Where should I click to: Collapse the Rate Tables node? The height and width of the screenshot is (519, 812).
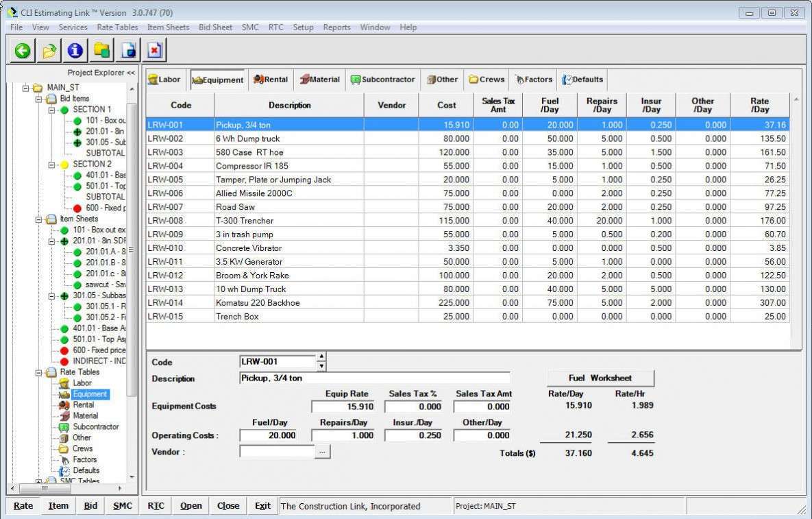[38, 372]
